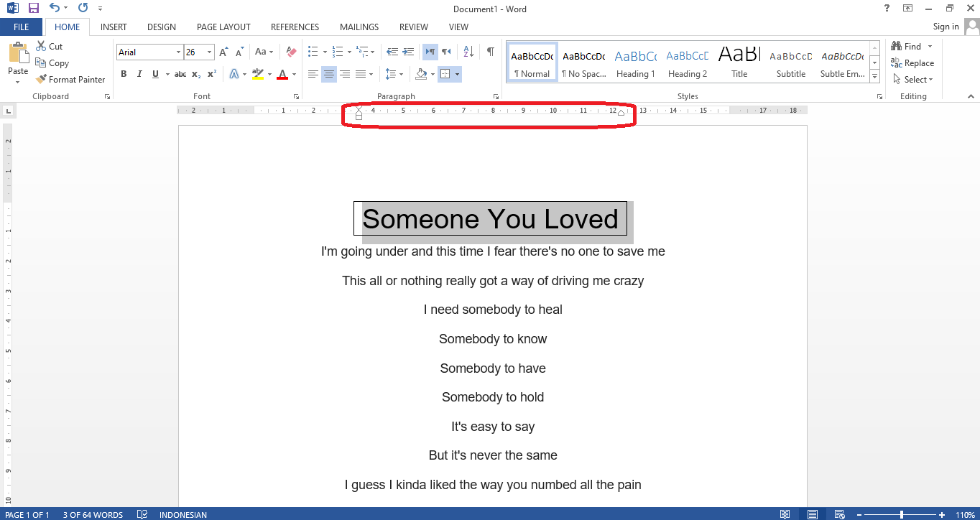
Task: Open the multilevel list button
Action: click(x=363, y=52)
